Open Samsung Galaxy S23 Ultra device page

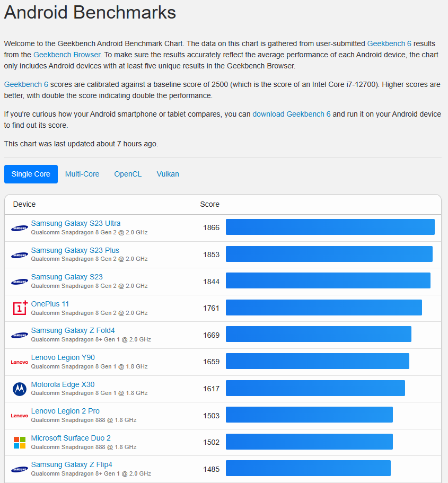tap(76, 223)
